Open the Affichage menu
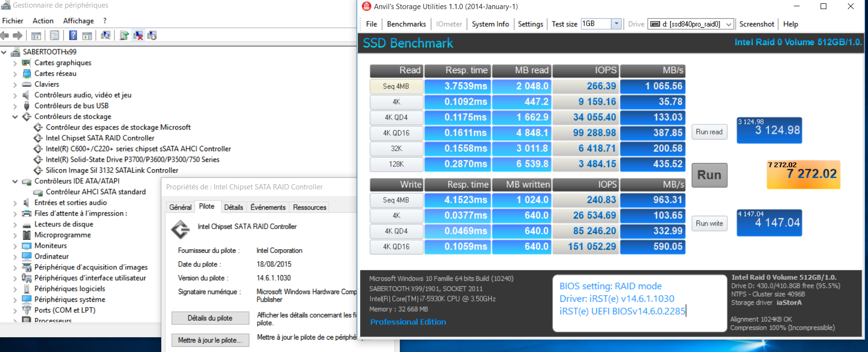 [79, 21]
